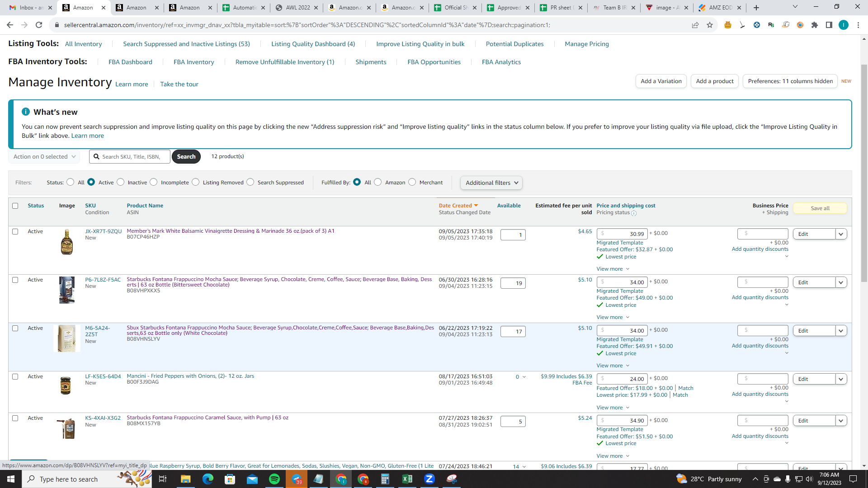
Task: Filter Fulfilled By Merchant
Action: pos(412,182)
